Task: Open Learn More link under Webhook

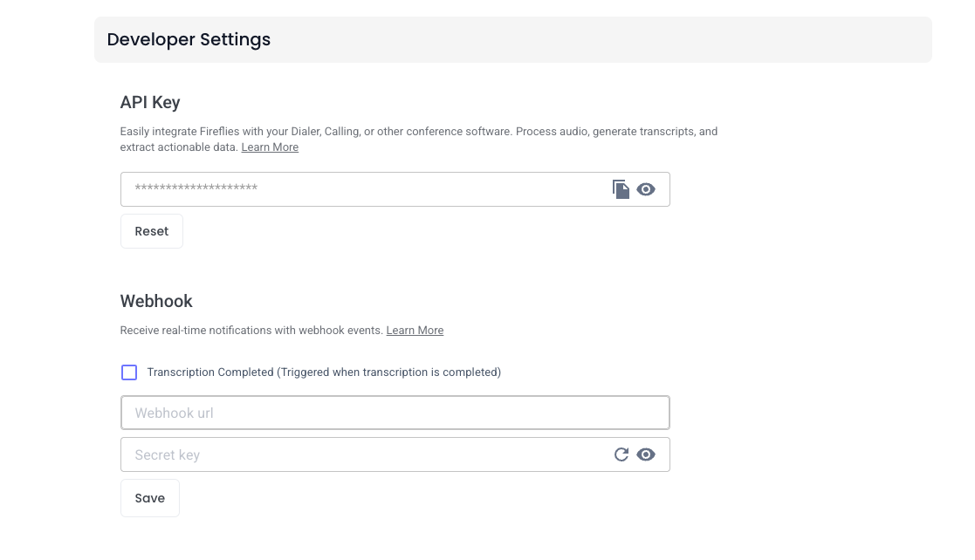Action: coord(415,330)
